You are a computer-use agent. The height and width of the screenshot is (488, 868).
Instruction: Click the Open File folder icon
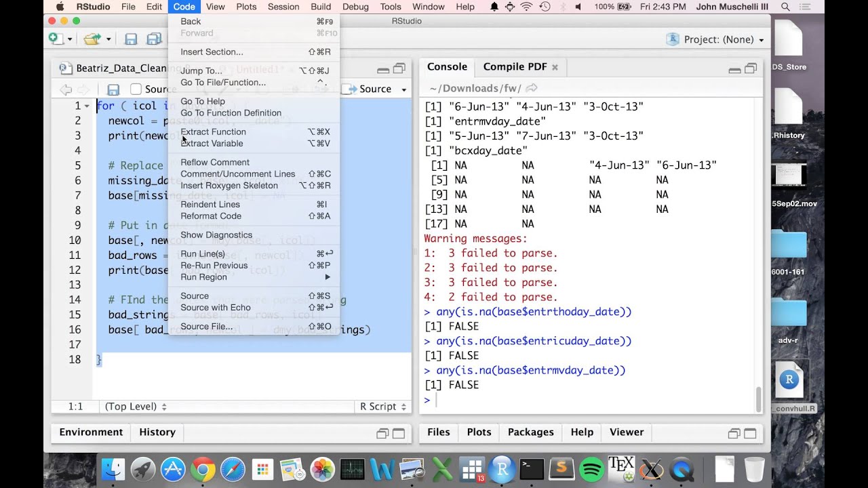pyautogui.click(x=92, y=39)
